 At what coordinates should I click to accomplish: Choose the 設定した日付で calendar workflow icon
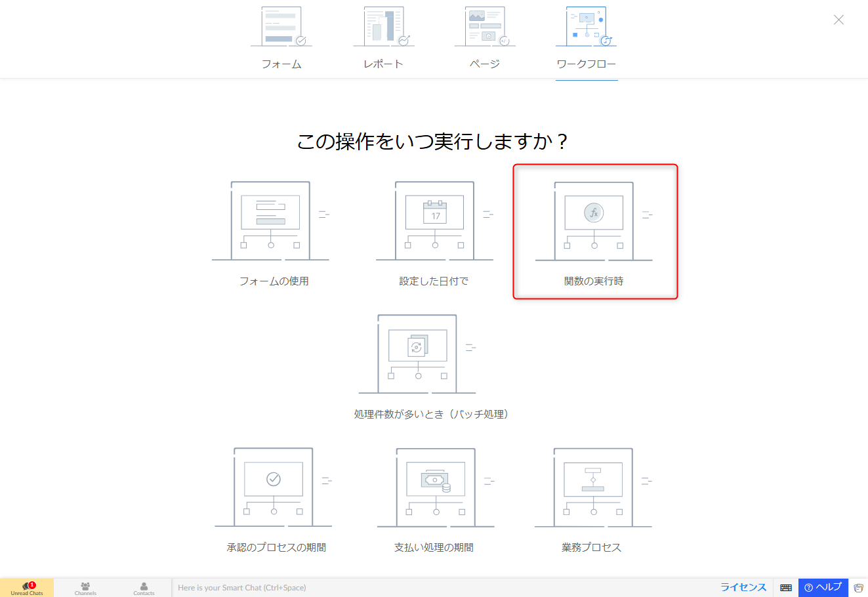pos(434,221)
